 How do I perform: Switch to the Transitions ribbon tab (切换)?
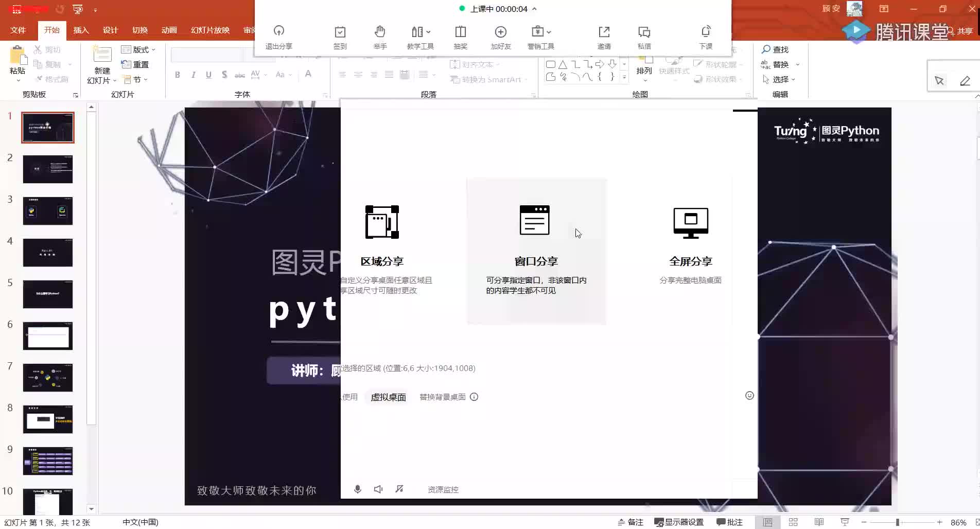point(139,30)
